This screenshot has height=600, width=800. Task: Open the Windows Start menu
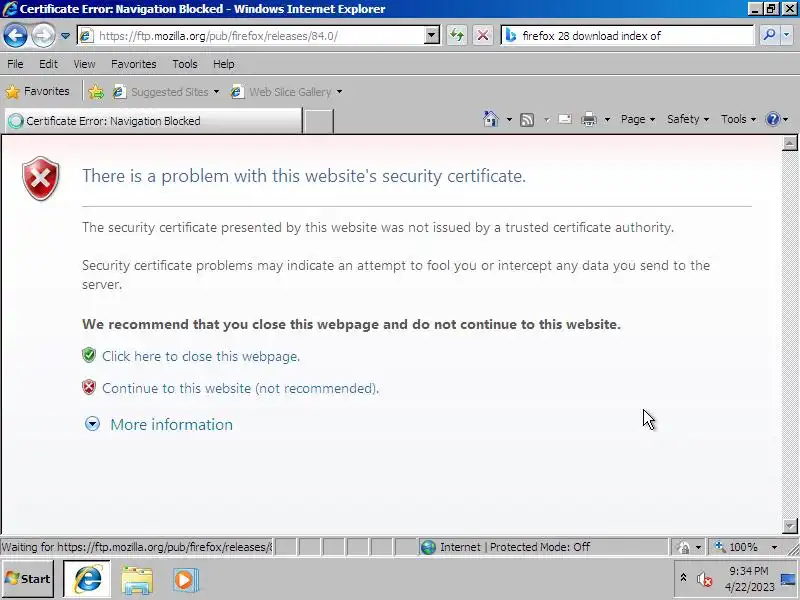click(28, 579)
